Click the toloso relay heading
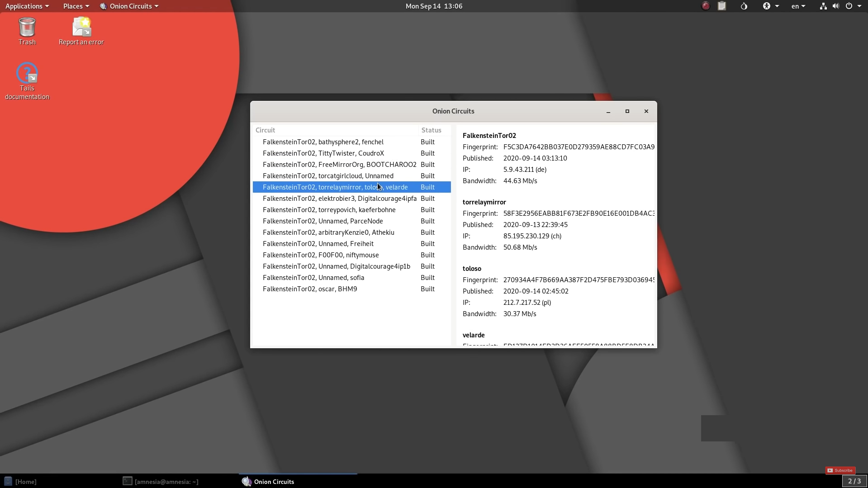This screenshot has width=868, height=488. [x=472, y=269]
